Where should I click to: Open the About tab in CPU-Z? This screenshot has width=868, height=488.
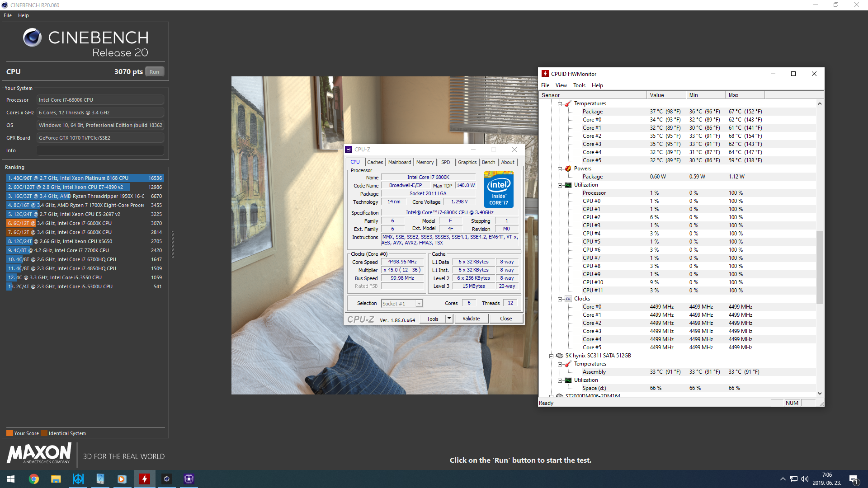508,162
